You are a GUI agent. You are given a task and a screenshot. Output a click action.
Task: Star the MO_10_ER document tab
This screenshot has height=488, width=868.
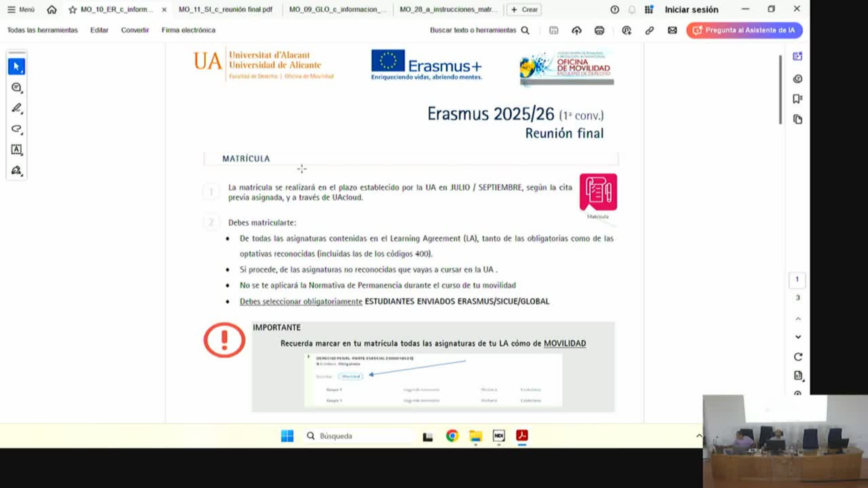pyautogui.click(x=72, y=9)
